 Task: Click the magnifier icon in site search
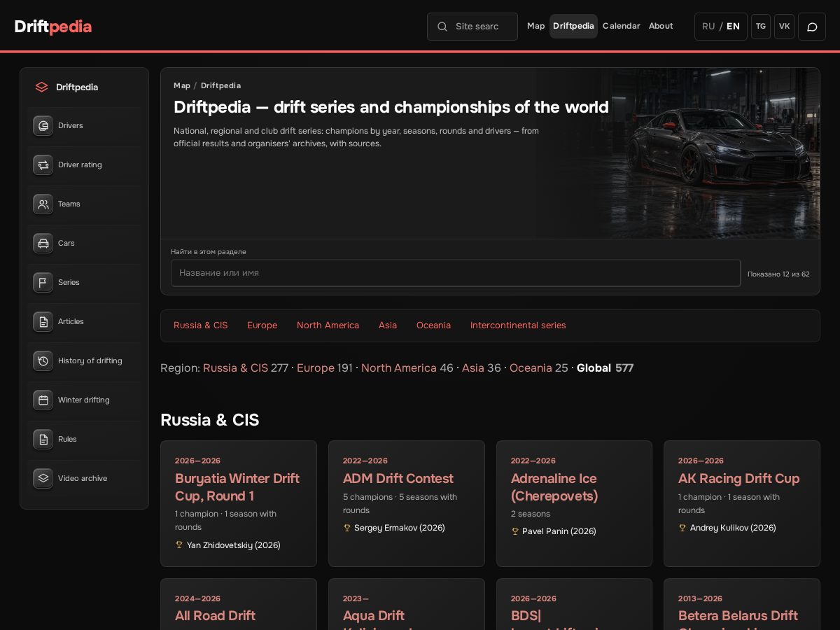pos(442,27)
